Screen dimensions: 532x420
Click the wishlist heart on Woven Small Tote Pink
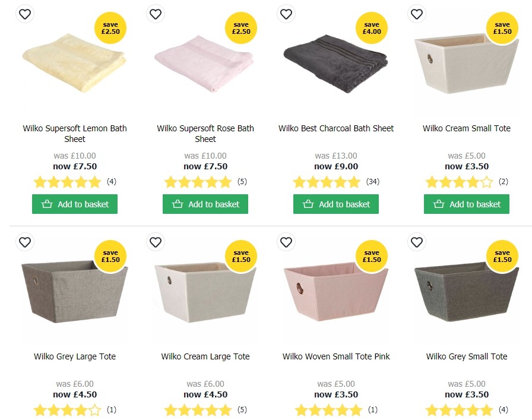286,242
